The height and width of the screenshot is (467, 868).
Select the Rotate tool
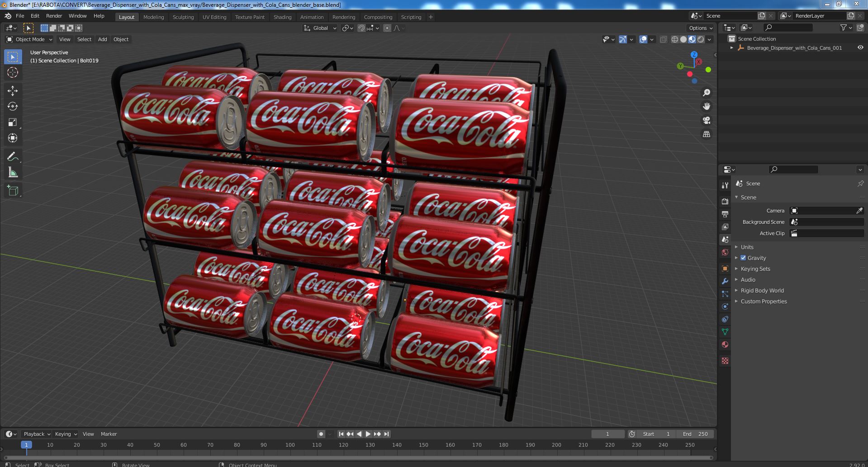13,106
